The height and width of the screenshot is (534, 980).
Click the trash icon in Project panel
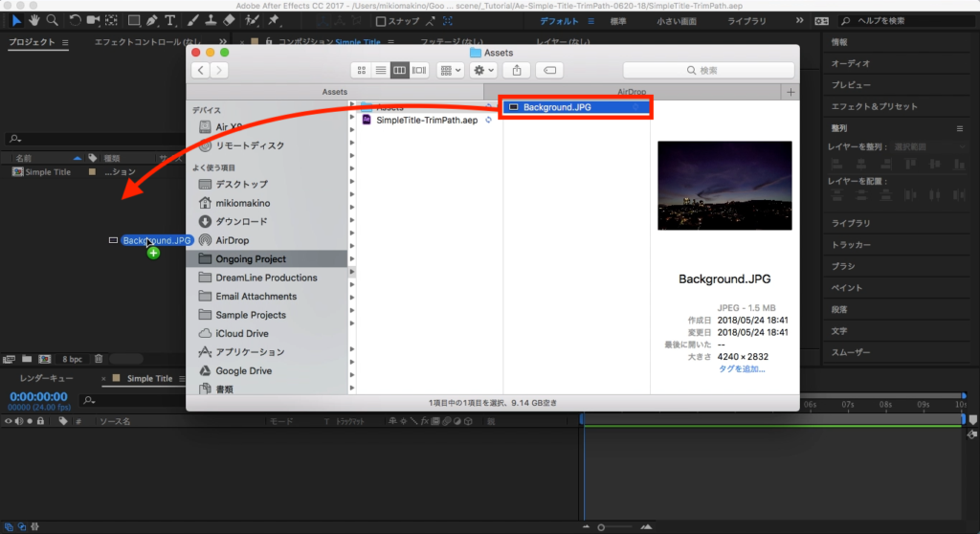click(98, 359)
